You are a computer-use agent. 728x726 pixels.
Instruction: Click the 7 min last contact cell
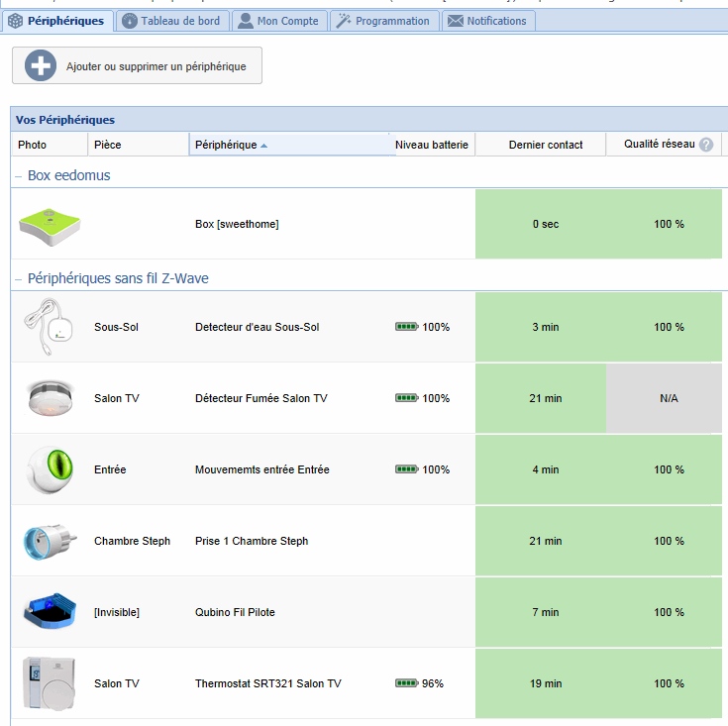(541, 612)
